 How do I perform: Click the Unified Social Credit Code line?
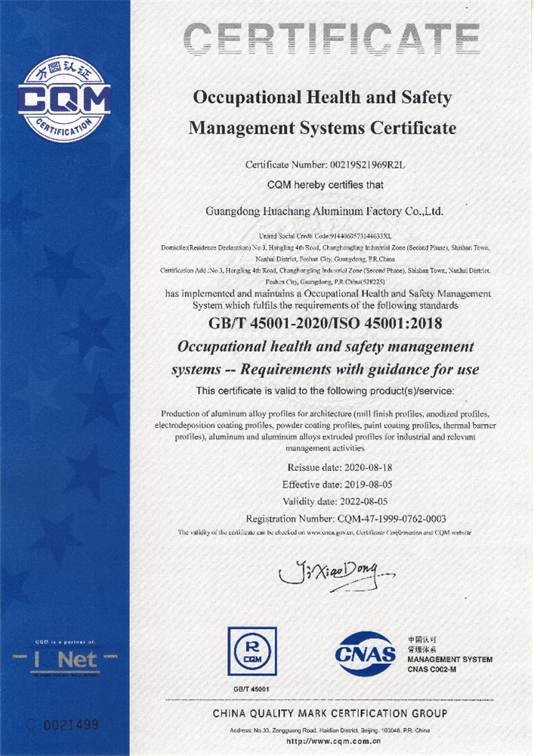click(325, 236)
